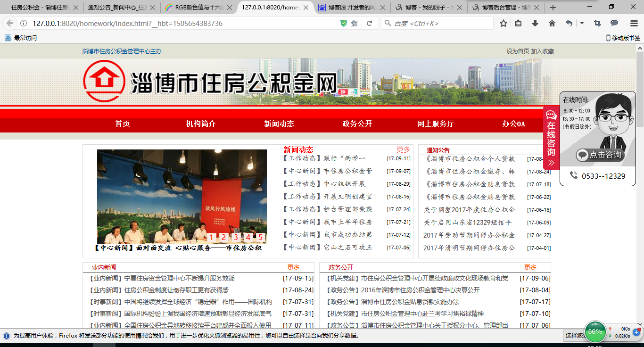Click the red house site logo
Screen dimensions: 644x347
click(x=104, y=81)
